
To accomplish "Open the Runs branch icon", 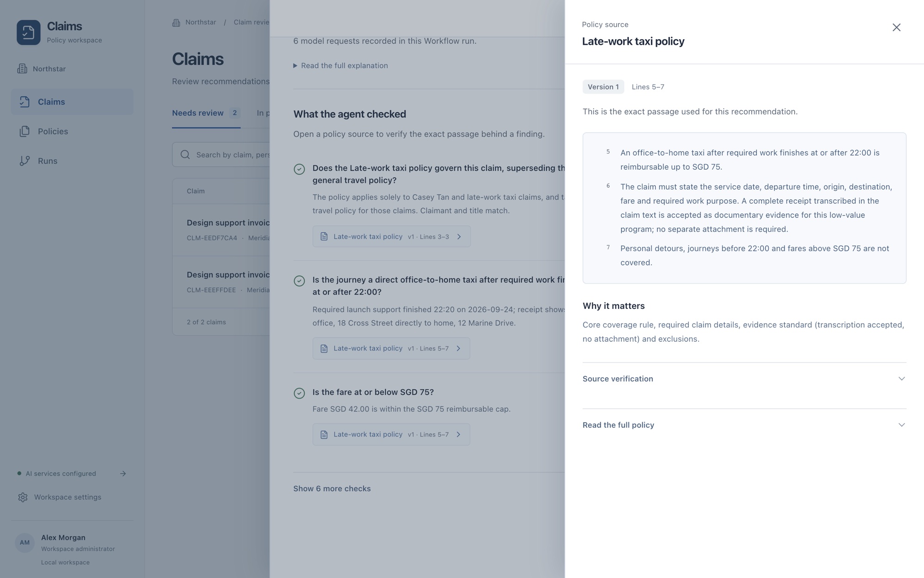I will [24, 161].
